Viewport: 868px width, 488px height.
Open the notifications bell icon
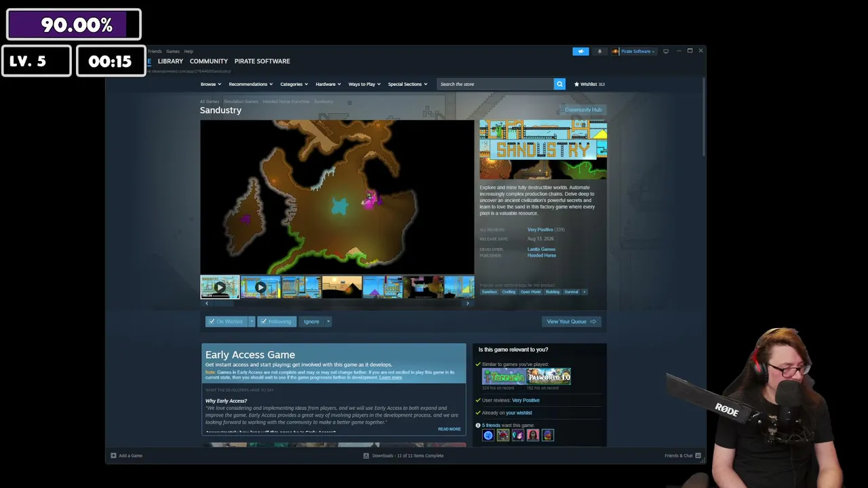pyautogui.click(x=599, y=52)
